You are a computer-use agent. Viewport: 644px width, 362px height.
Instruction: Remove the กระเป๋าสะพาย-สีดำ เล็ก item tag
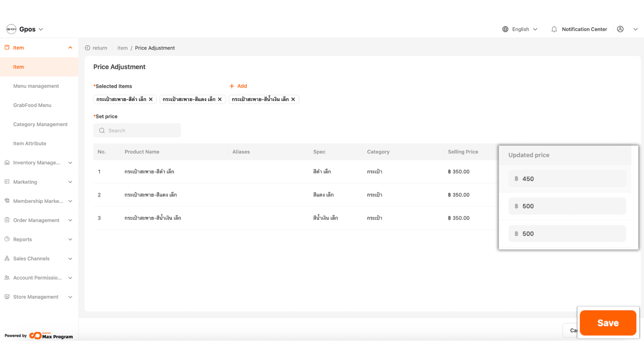point(151,99)
